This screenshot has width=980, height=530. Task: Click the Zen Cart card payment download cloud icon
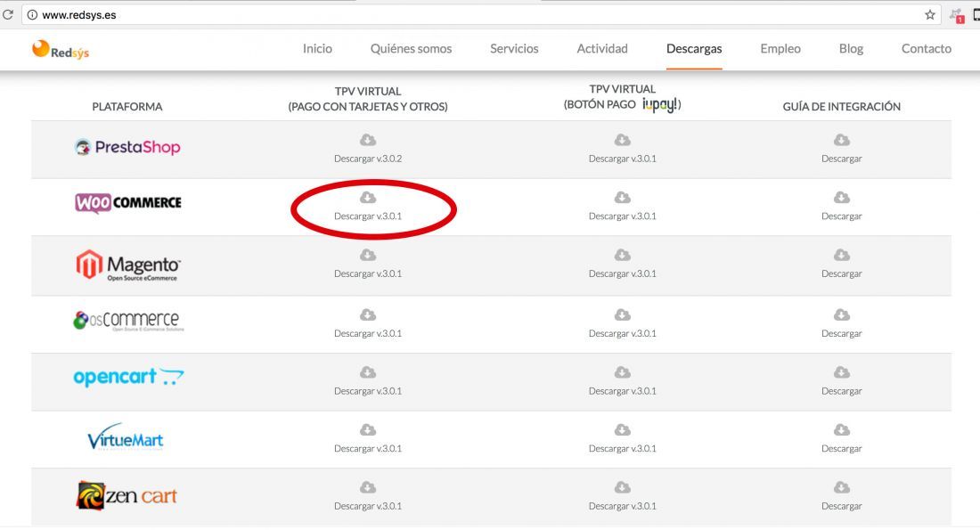tap(368, 487)
